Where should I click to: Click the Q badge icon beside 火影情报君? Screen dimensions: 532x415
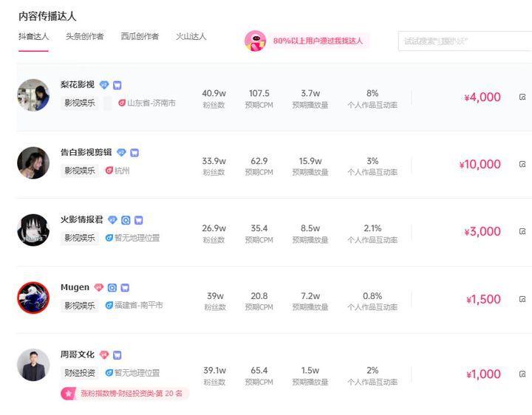(126, 220)
